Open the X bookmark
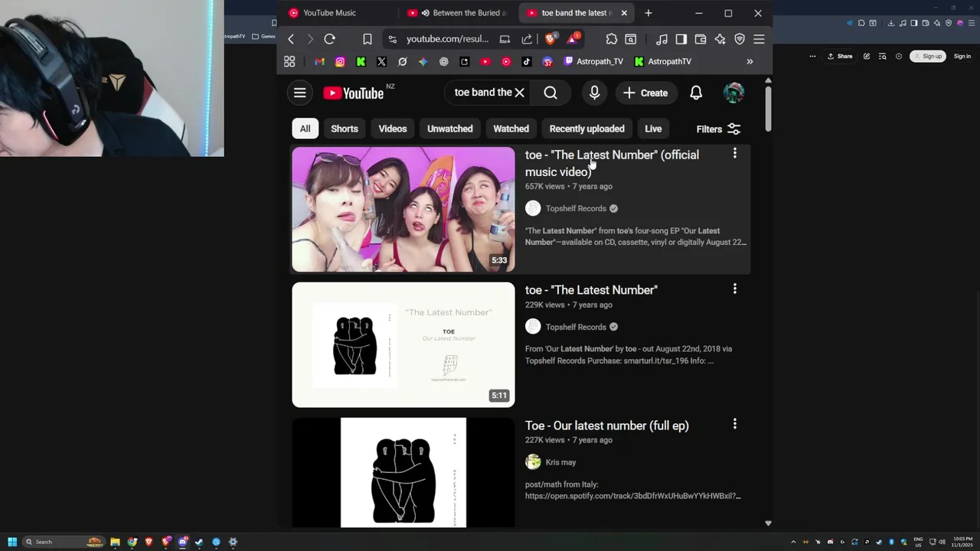Screen dimensions: 980x551 (381, 61)
